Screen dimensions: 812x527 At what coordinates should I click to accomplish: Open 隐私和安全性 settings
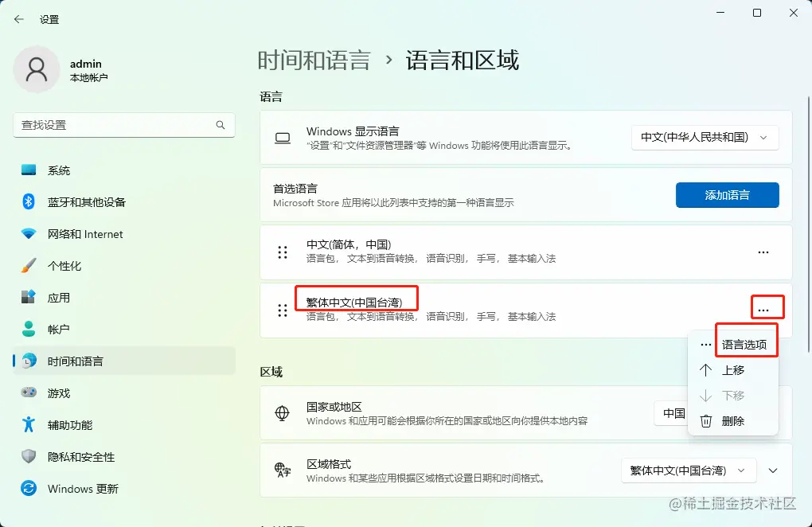tap(124, 457)
